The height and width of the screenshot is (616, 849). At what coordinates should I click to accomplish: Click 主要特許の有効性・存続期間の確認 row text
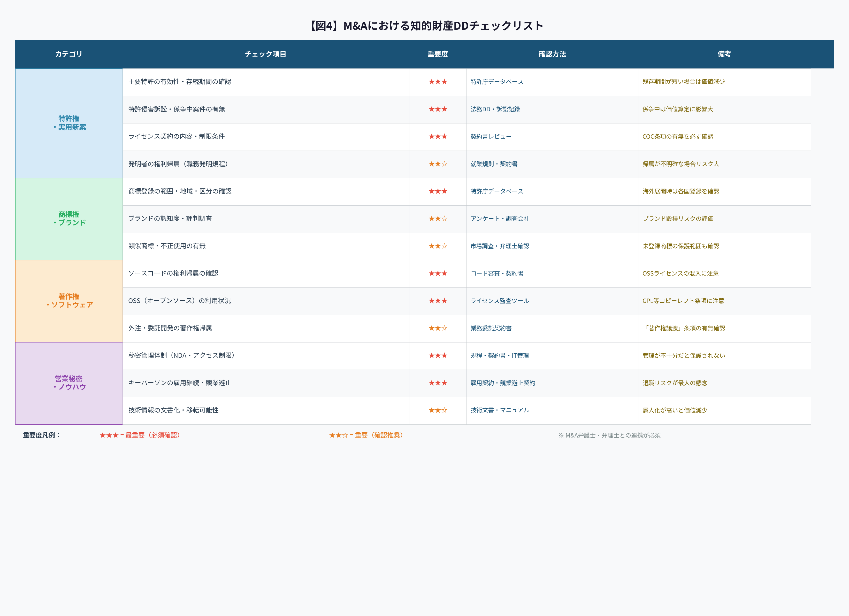click(x=180, y=82)
